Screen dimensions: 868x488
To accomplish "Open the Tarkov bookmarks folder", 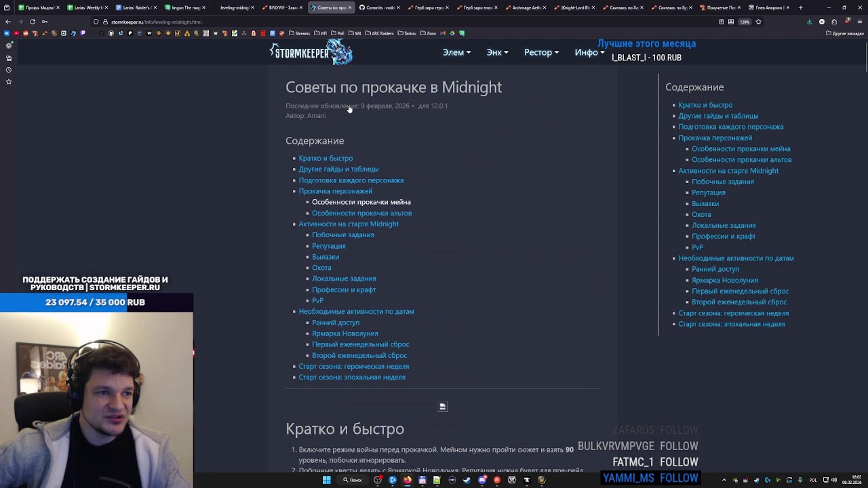I will click(407, 33).
